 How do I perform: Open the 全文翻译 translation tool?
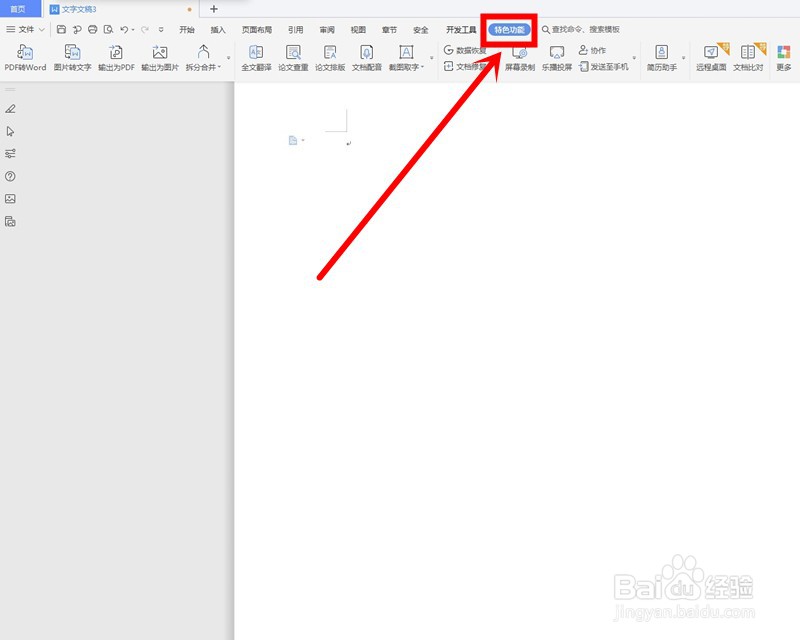coord(256,57)
